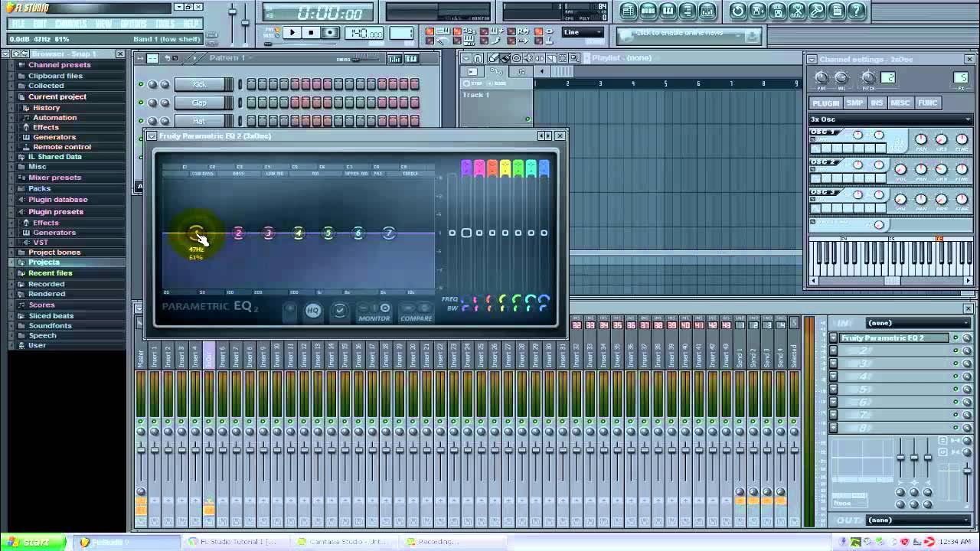Open the CHANNELS menu

(x=70, y=24)
